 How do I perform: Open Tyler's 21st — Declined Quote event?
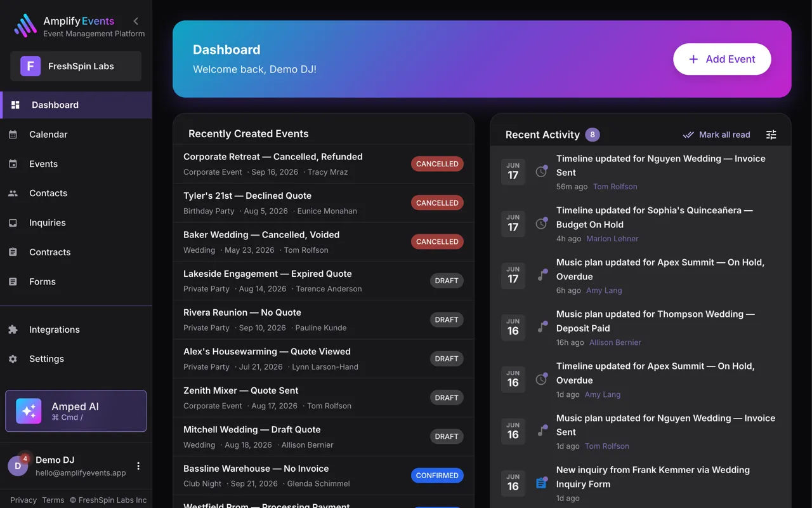(324, 203)
